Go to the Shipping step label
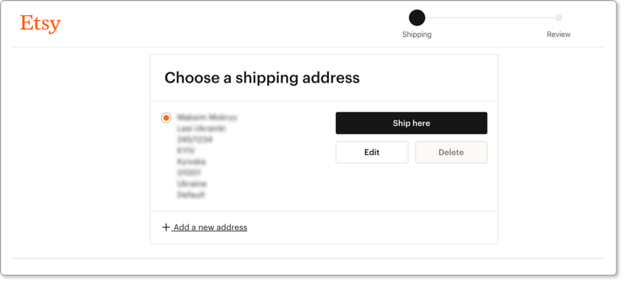This screenshot has width=644, height=302. [417, 35]
